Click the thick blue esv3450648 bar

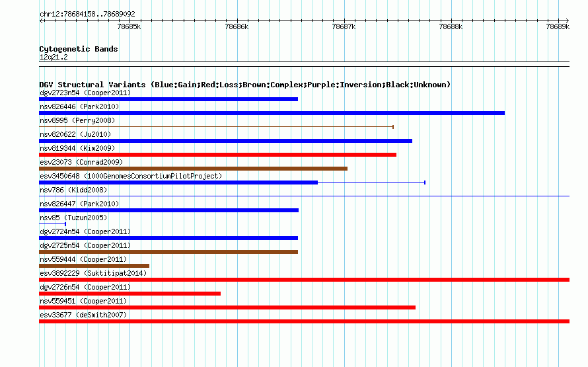coord(178,183)
